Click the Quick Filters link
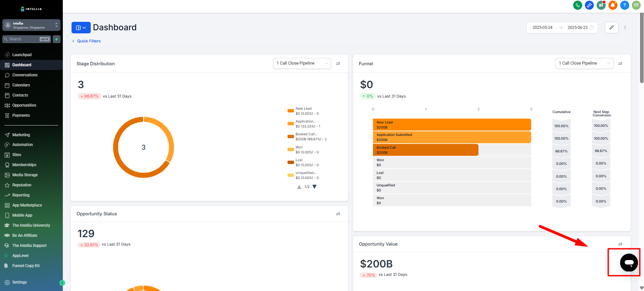644x291 pixels. point(89,41)
